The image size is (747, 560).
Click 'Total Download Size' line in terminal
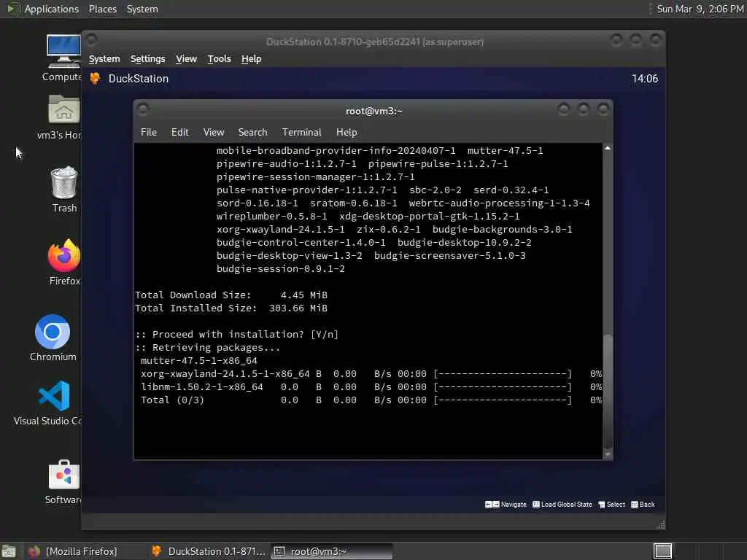coord(231,295)
